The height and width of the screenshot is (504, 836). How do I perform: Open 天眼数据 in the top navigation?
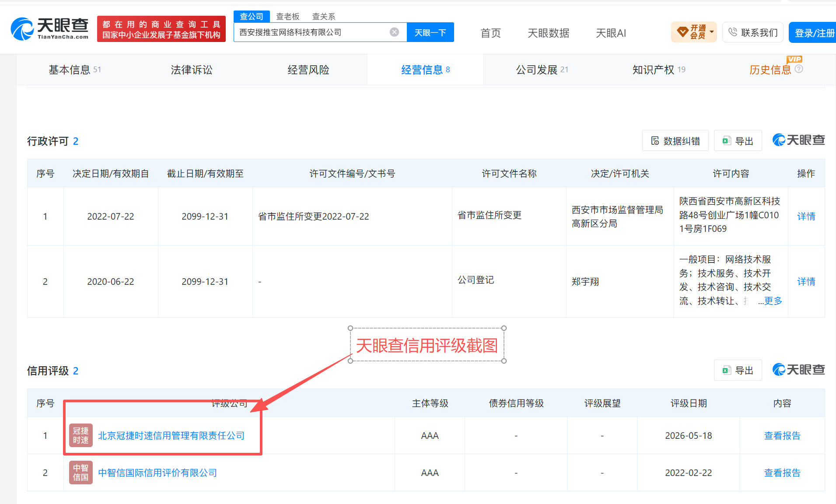point(549,33)
